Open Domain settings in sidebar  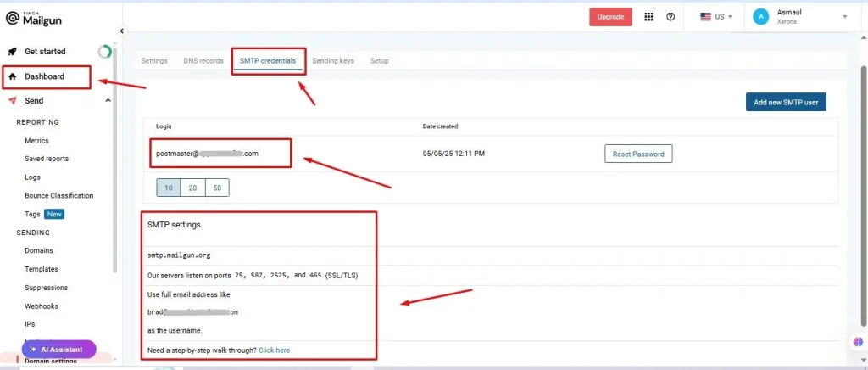pos(51,362)
